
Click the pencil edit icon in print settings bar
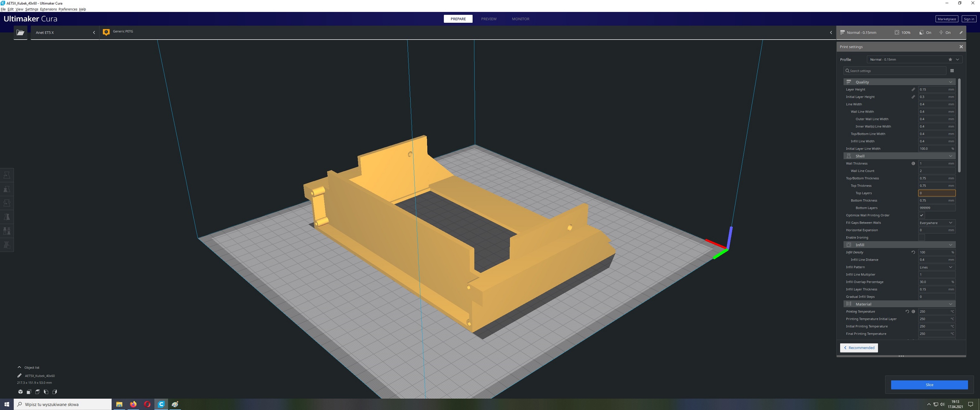961,33
